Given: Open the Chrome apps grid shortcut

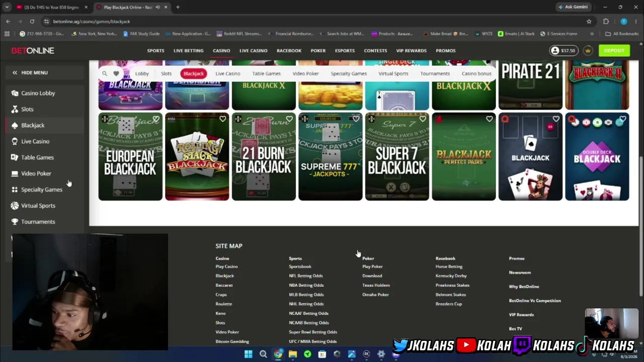Looking at the screenshot, I should (x=7, y=34).
